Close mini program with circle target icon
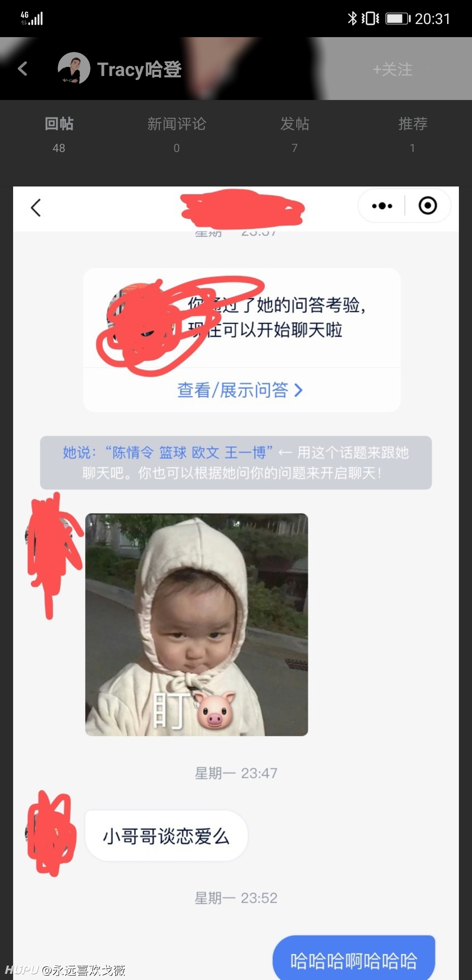 coord(427,205)
